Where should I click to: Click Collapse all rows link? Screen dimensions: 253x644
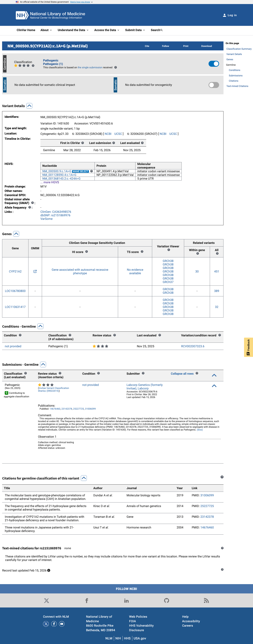(182, 374)
